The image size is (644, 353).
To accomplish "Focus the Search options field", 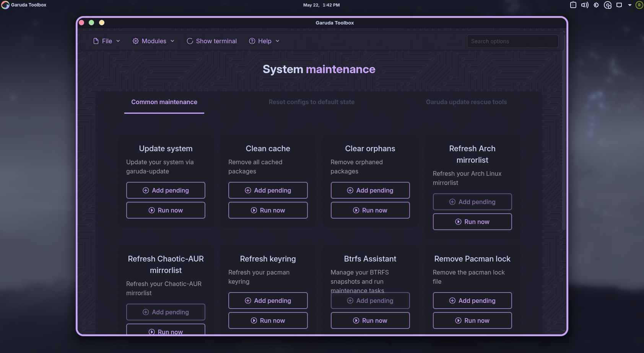I will click(x=512, y=41).
